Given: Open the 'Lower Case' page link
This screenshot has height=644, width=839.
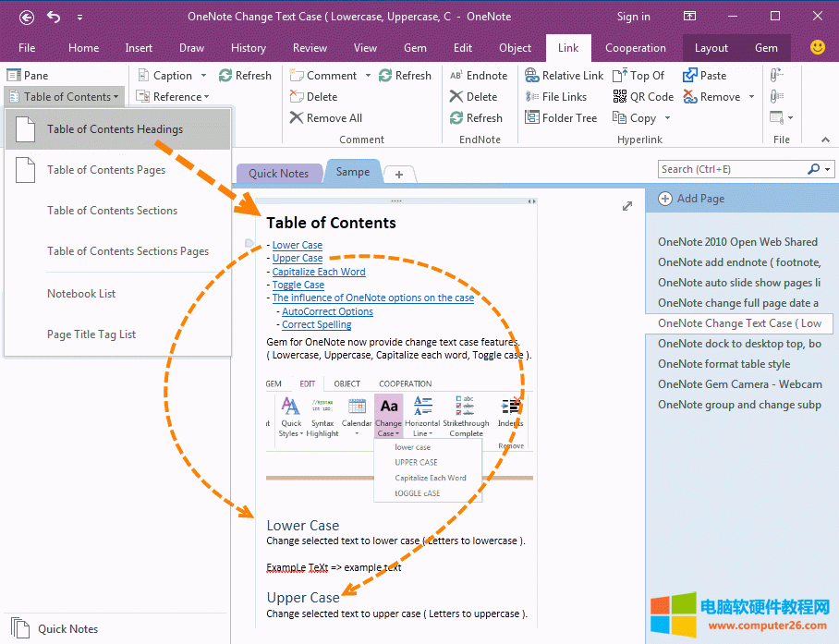Looking at the screenshot, I should tap(297, 245).
